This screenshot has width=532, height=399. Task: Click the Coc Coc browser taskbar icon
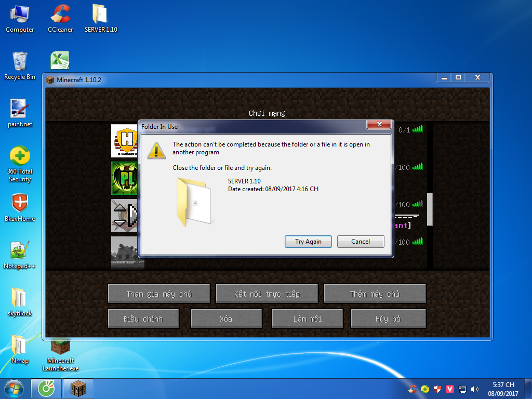(x=46, y=389)
